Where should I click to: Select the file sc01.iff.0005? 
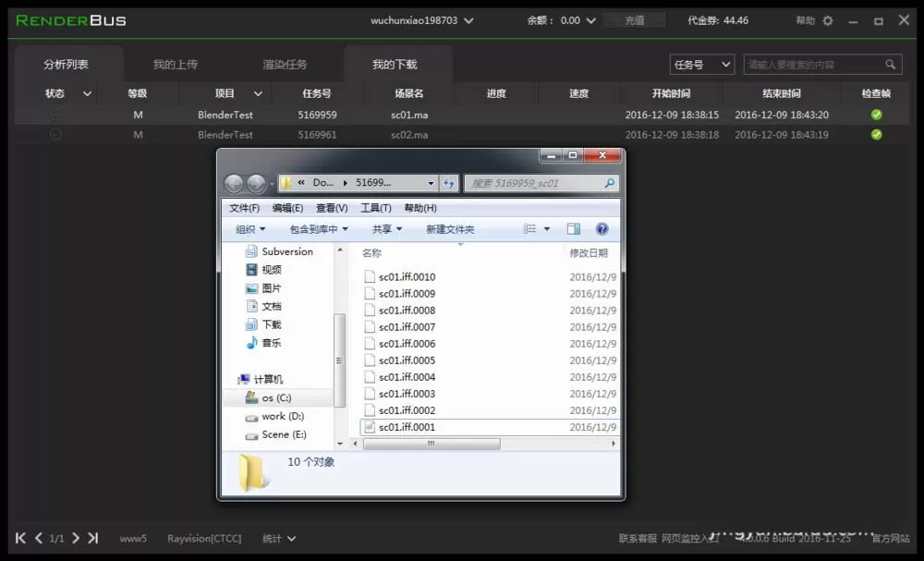tap(407, 360)
